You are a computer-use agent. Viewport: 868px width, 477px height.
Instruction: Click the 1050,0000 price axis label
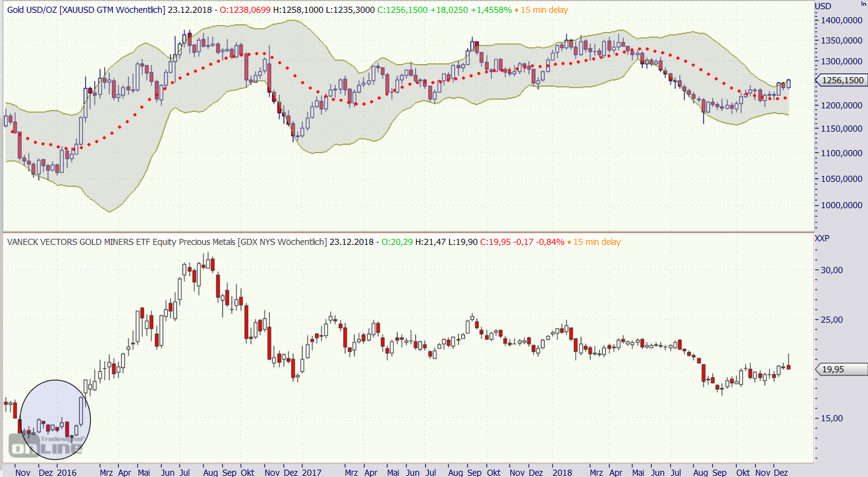click(842, 179)
